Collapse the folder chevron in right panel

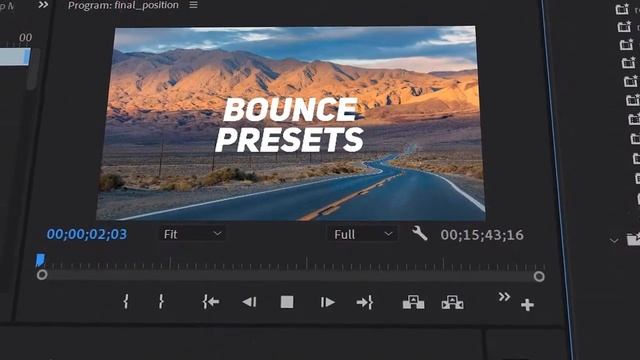click(614, 241)
